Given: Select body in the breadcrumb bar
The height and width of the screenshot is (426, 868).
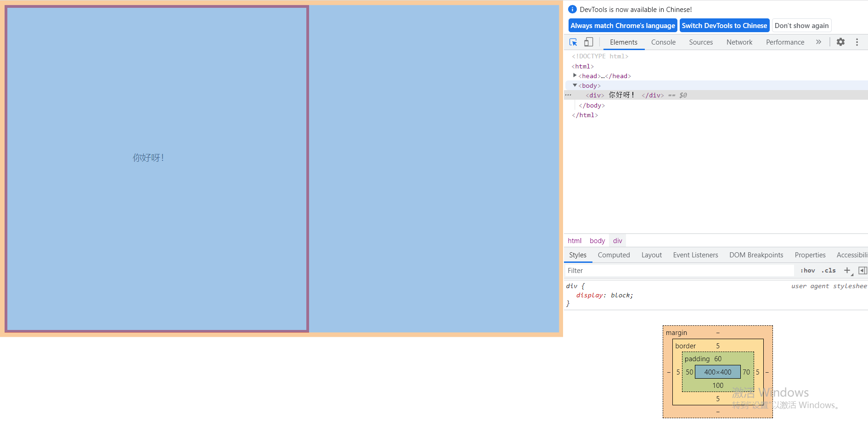Looking at the screenshot, I should [x=597, y=241].
